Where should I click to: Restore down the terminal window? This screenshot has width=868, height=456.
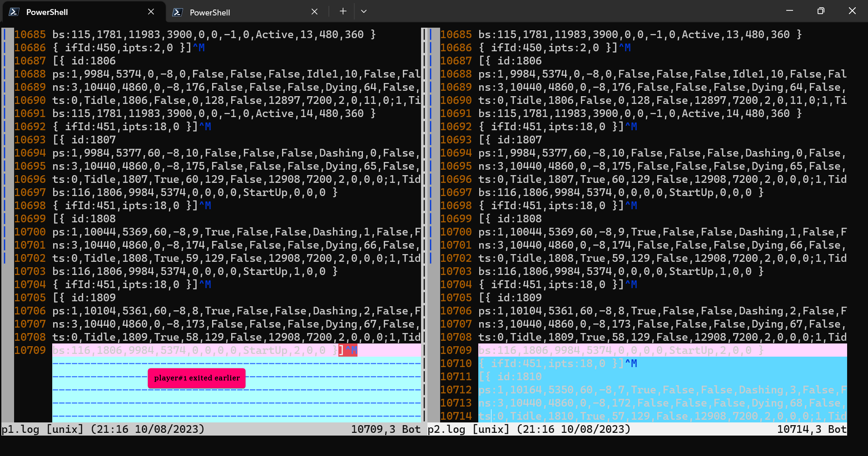(x=821, y=11)
